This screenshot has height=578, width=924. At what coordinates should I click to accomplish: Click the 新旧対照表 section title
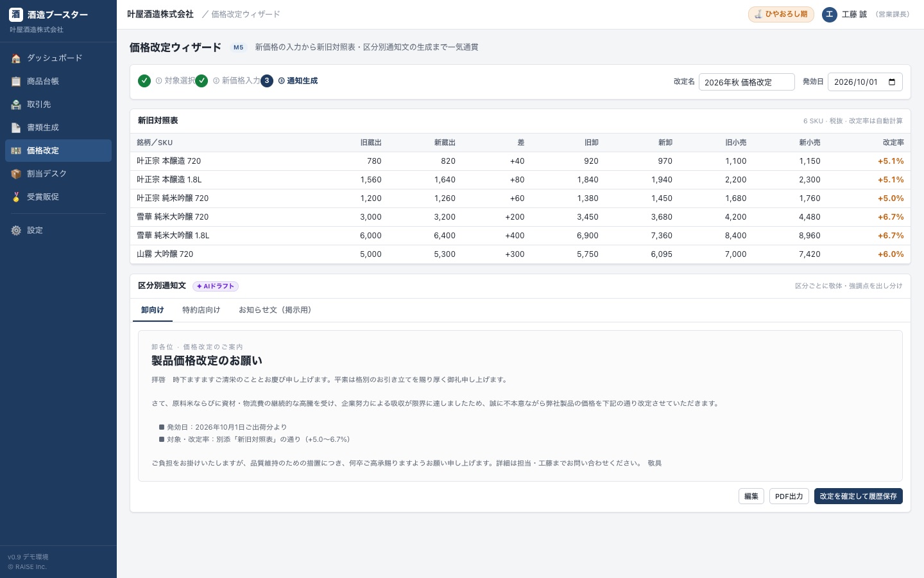(x=158, y=121)
